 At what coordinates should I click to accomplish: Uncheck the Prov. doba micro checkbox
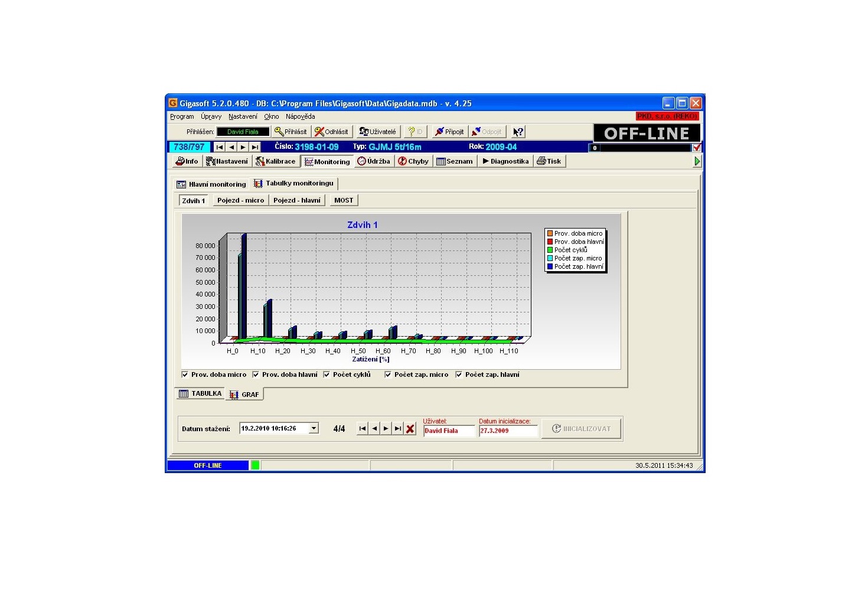click(x=185, y=374)
